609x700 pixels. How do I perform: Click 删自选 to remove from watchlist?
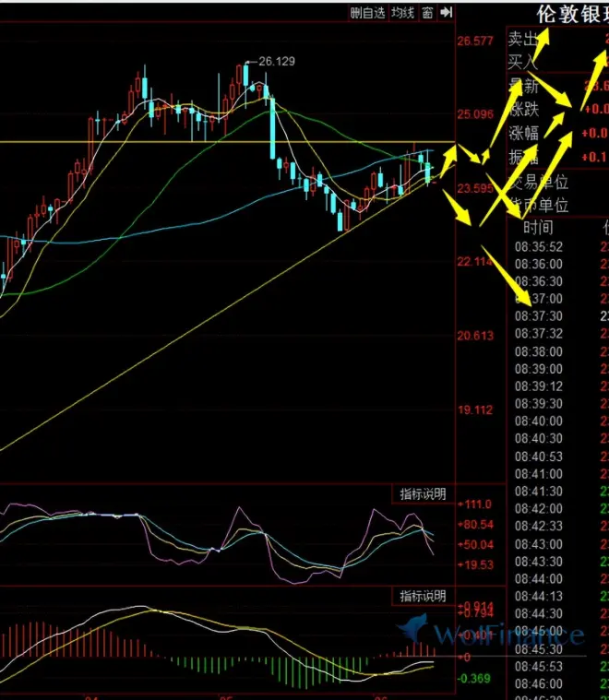pyautogui.click(x=367, y=12)
